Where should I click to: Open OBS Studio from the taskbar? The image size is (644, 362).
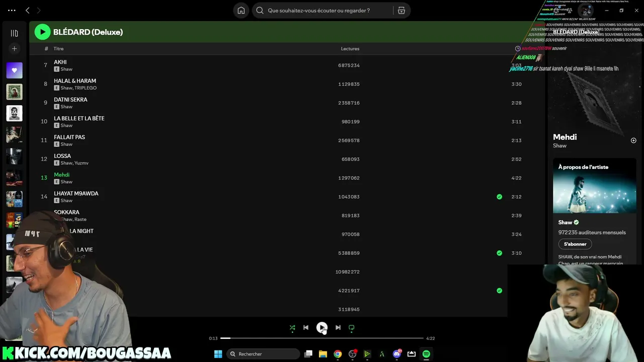coord(353,354)
